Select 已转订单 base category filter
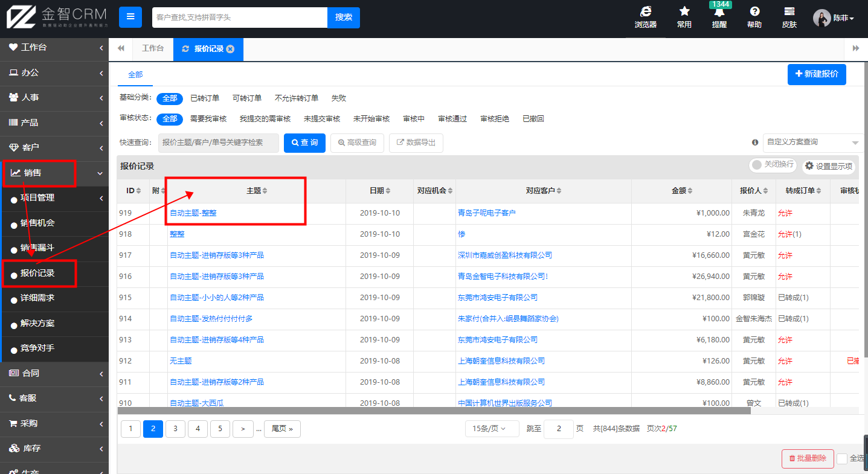 (205, 98)
